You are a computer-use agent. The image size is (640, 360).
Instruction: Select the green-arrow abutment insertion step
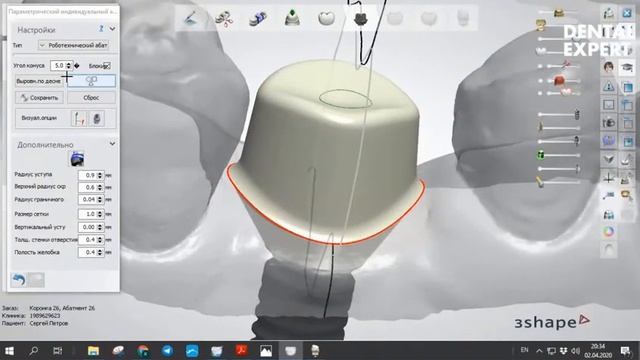(292, 18)
